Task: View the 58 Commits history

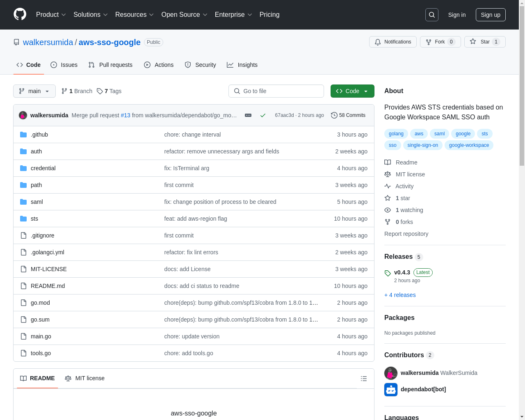Action: (348, 115)
